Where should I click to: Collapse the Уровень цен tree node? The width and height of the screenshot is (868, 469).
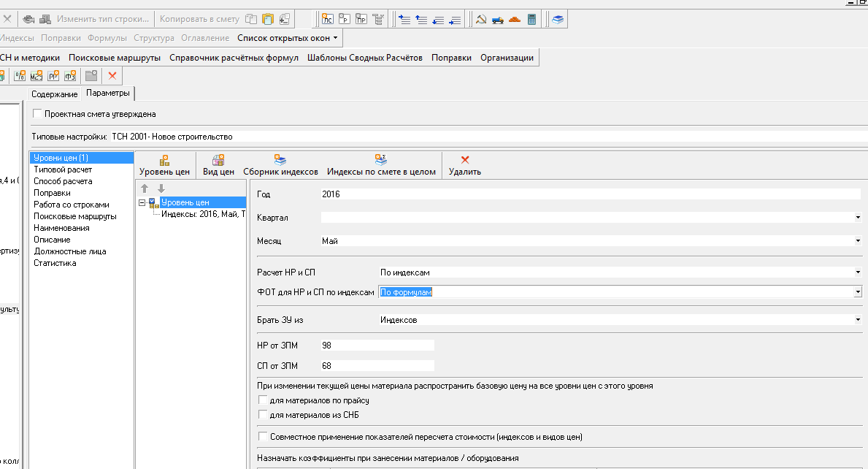[x=142, y=202]
